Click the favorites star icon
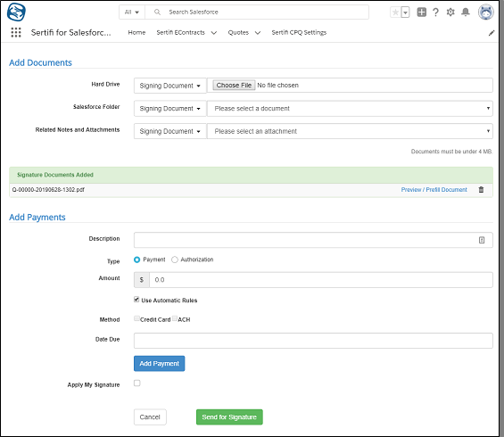This screenshot has width=504, height=437. click(x=395, y=12)
